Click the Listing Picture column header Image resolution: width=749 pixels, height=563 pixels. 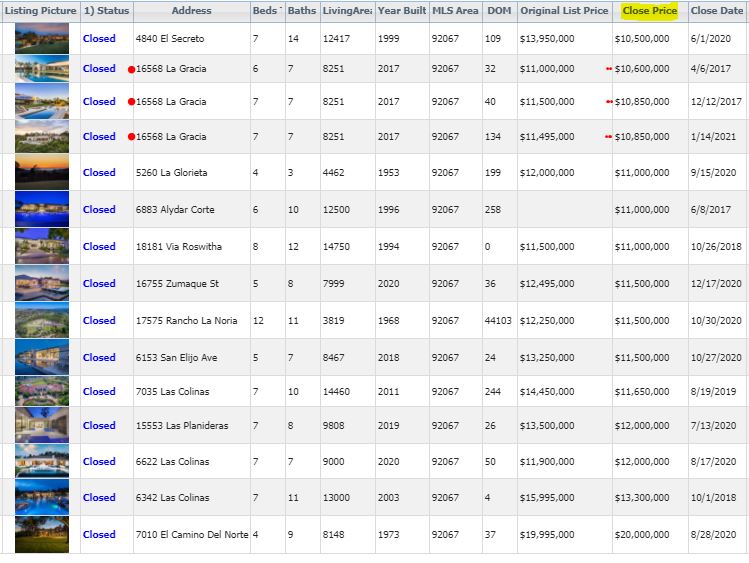(x=41, y=11)
